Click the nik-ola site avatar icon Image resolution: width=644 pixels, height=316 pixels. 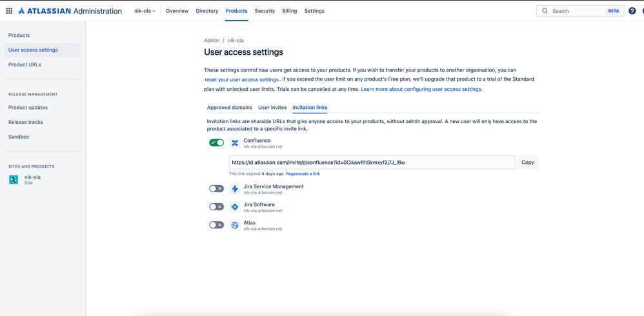pyautogui.click(x=14, y=179)
